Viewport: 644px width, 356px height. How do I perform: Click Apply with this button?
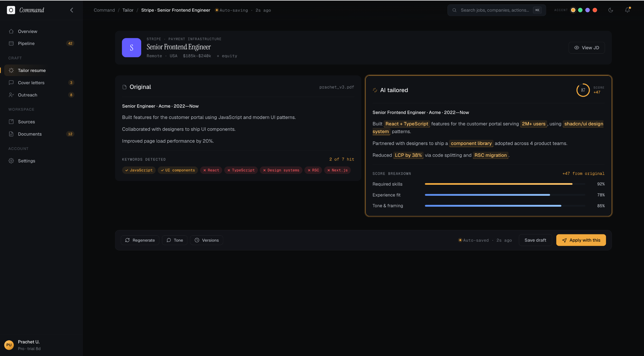[581, 240]
